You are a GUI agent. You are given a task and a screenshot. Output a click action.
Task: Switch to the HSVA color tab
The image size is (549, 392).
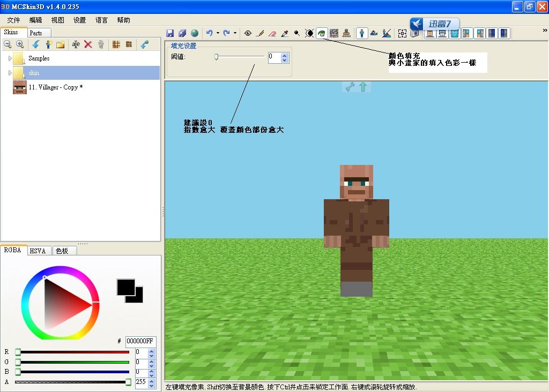(x=38, y=251)
